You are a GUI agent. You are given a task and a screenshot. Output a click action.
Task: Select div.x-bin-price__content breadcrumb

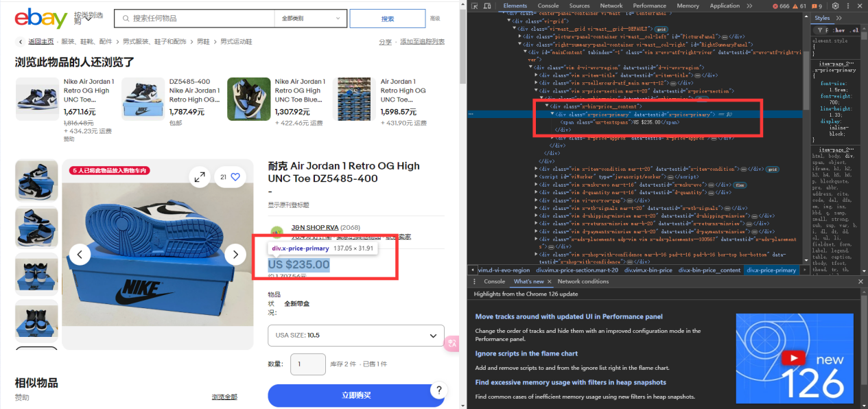pos(709,270)
